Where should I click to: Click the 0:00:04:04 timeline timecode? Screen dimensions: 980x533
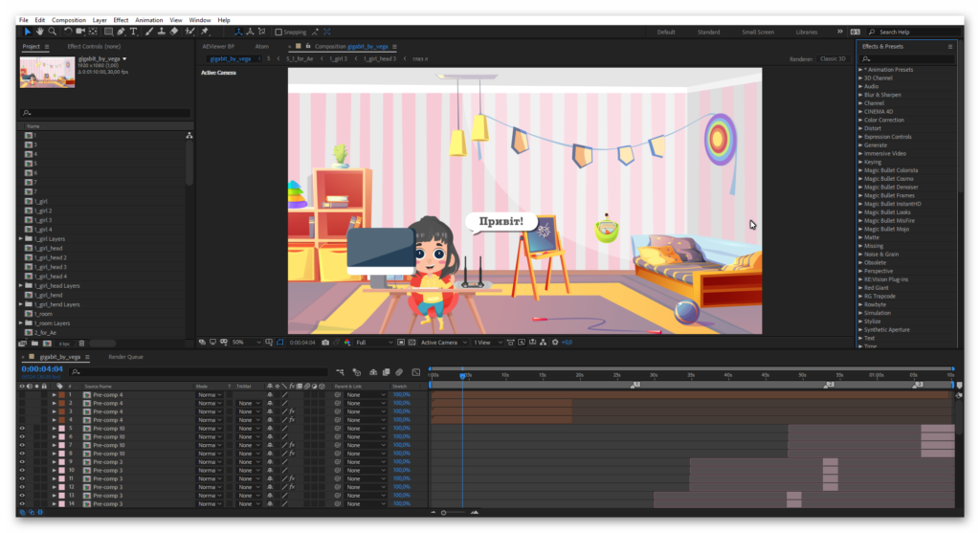click(42, 369)
